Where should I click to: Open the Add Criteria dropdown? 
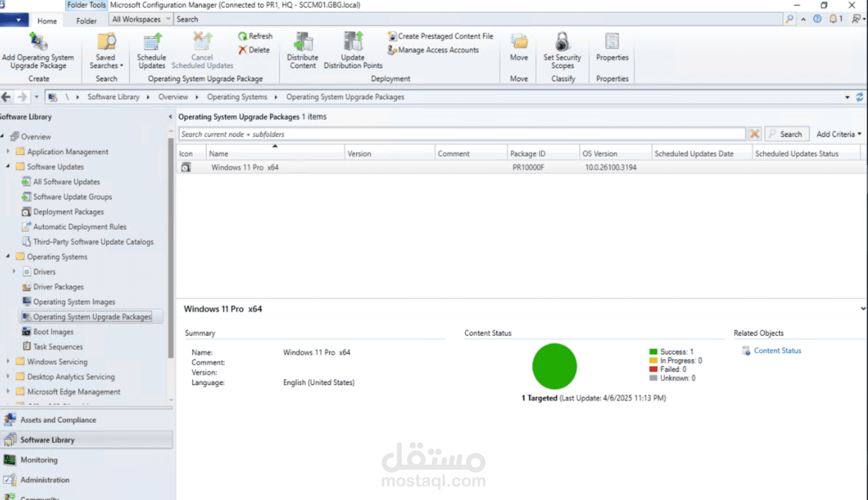tap(839, 134)
